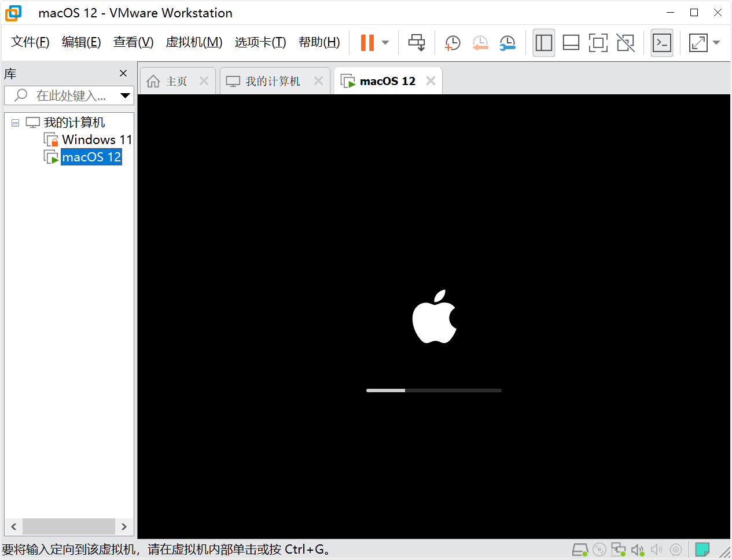
Task: Click the CD/DVD drive status icon
Action: [x=599, y=550]
